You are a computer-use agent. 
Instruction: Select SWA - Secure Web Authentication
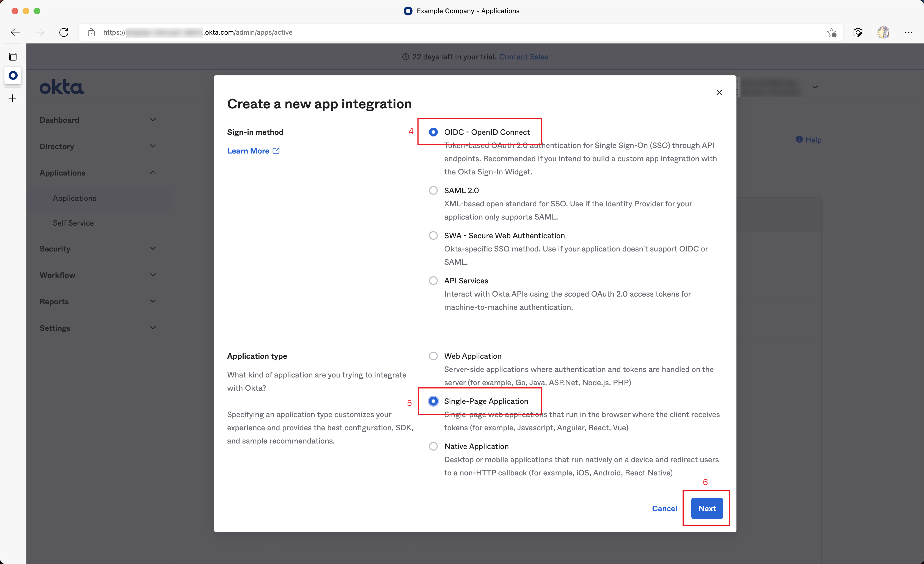point(433,235)
